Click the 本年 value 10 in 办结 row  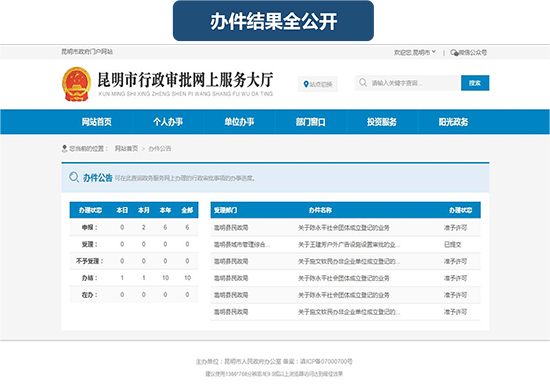tap(165, 278)
